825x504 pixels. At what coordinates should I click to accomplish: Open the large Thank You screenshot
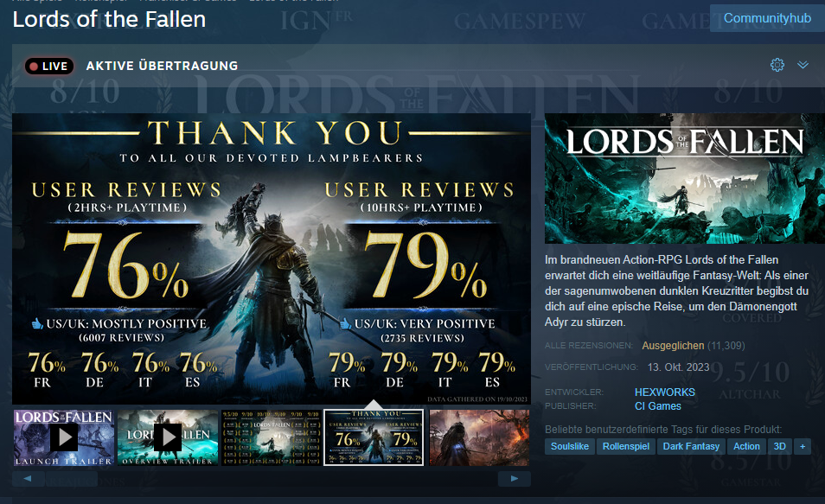(271, 258)
